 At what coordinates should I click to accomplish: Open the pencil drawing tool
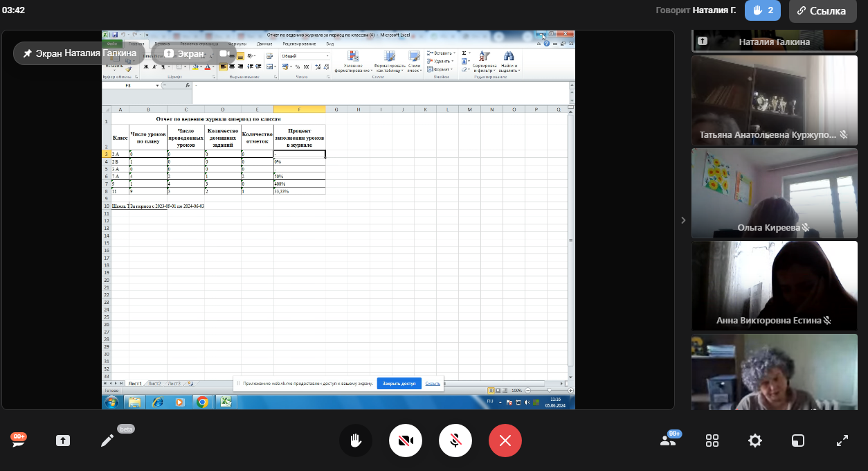tap(107, 441)
